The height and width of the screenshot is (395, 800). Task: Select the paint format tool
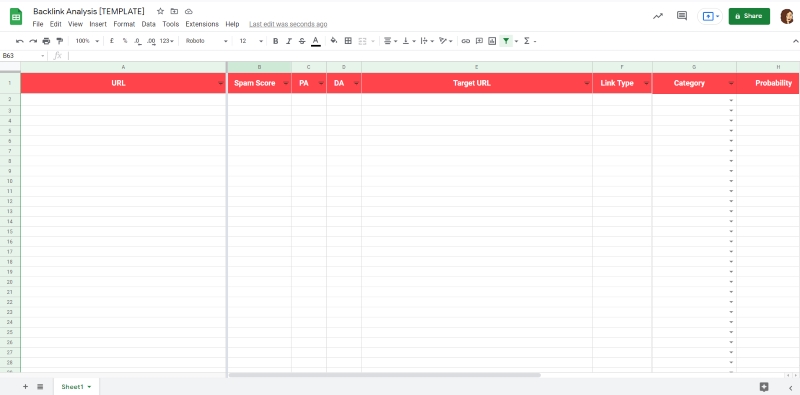coord(60,41)
